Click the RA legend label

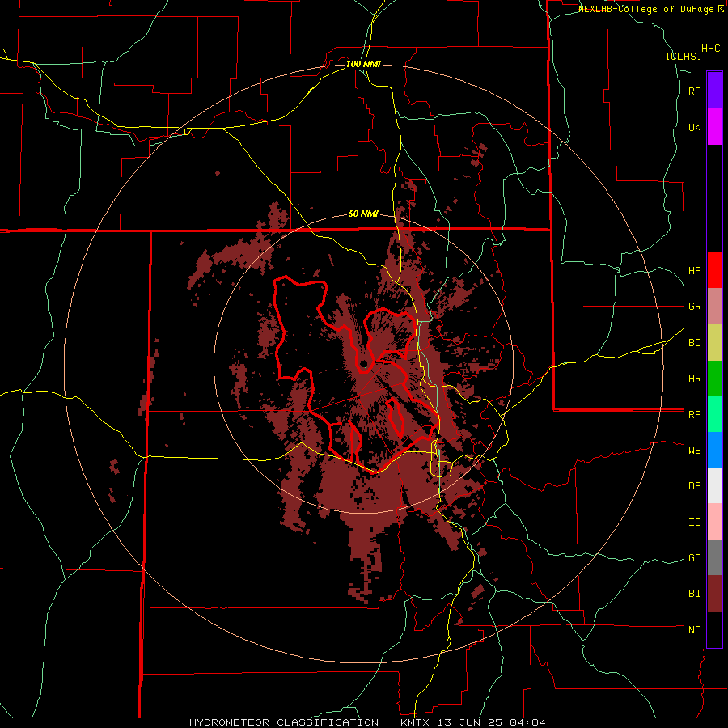[694, 415]
